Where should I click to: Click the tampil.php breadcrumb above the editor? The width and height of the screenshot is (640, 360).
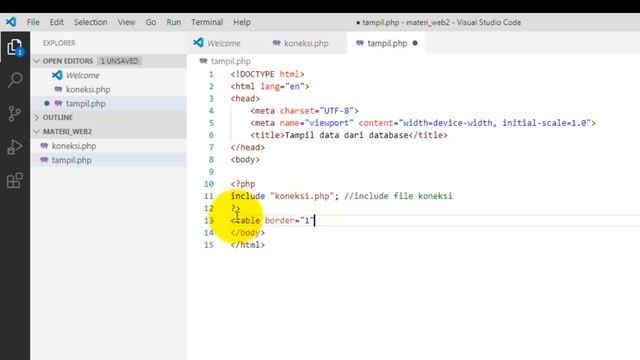tap(231, 61)
